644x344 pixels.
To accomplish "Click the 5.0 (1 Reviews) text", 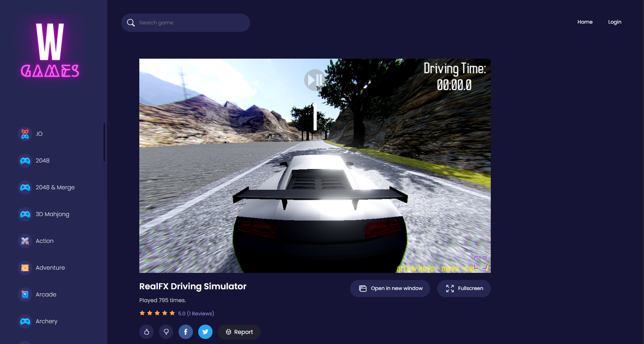I will coord(196,313).
